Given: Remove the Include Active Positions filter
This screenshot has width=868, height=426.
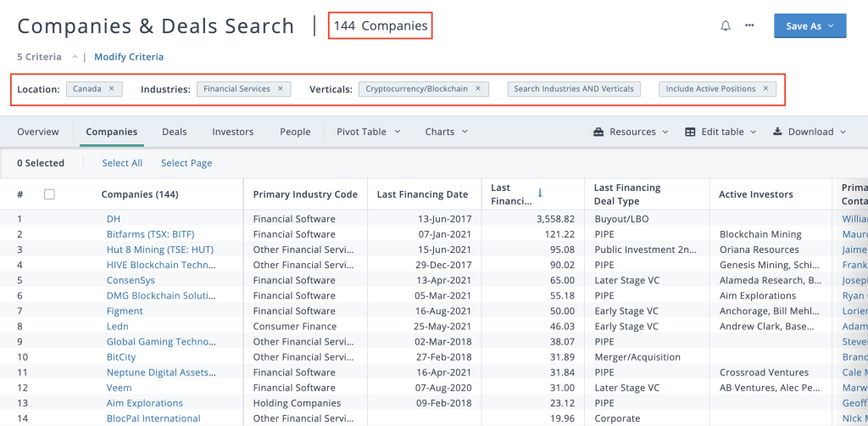Looking at the screenshot, I should (765, 88).
